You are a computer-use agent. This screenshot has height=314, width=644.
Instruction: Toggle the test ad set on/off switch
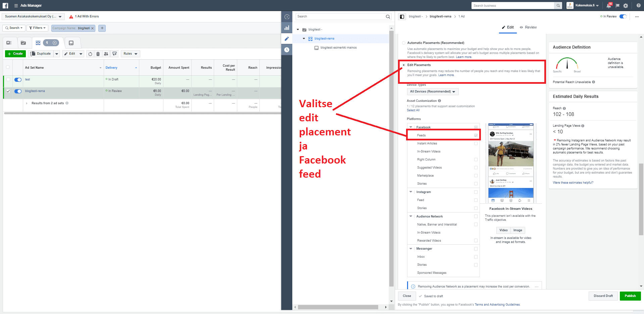point(18,80)
